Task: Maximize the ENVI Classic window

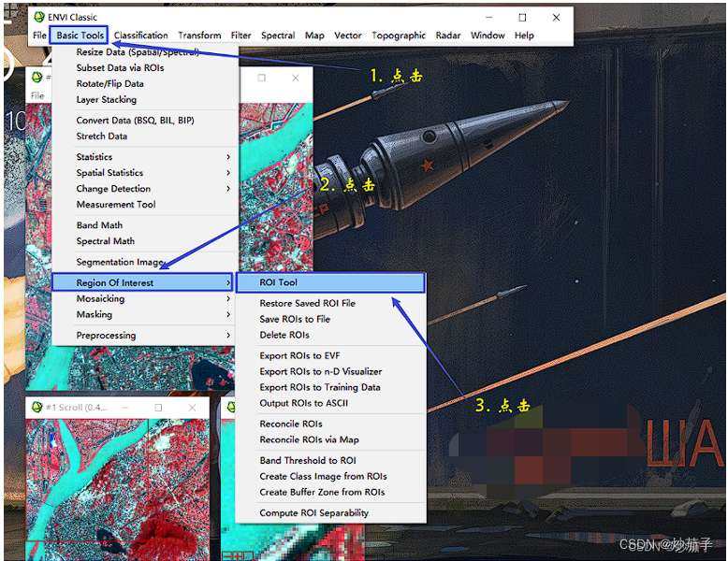Action: pos(522,17)
